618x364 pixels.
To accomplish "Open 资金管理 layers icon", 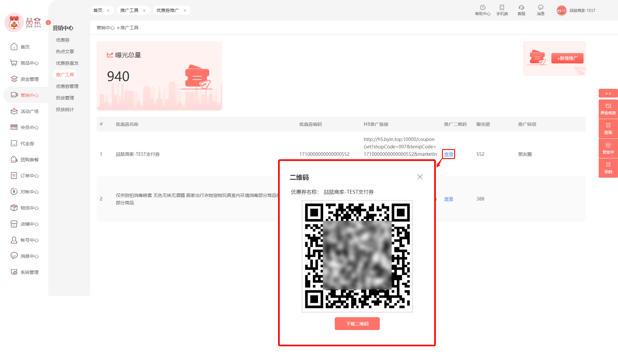I will click(x=14, y=79).
